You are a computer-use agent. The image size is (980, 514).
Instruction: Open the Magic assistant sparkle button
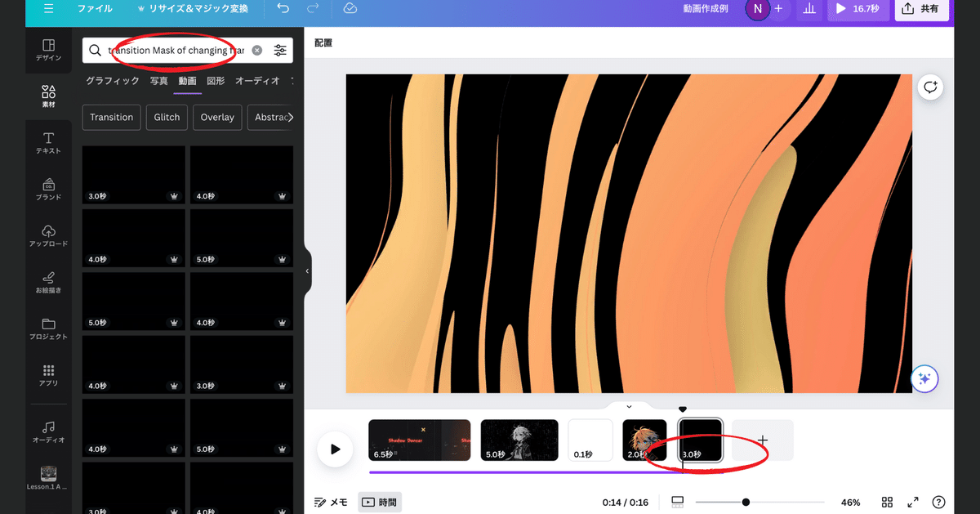(x=925, y=378)
